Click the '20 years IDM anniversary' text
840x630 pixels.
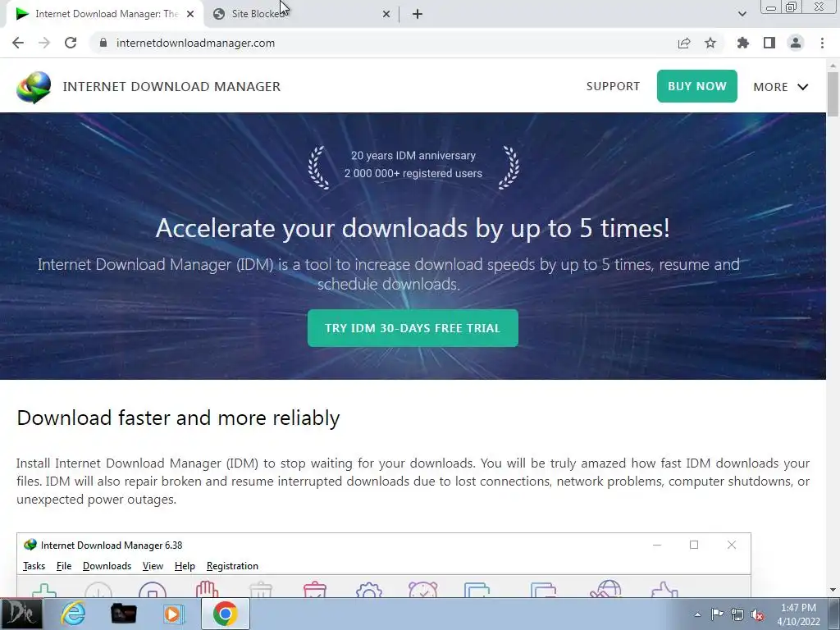tap(413, 155)
